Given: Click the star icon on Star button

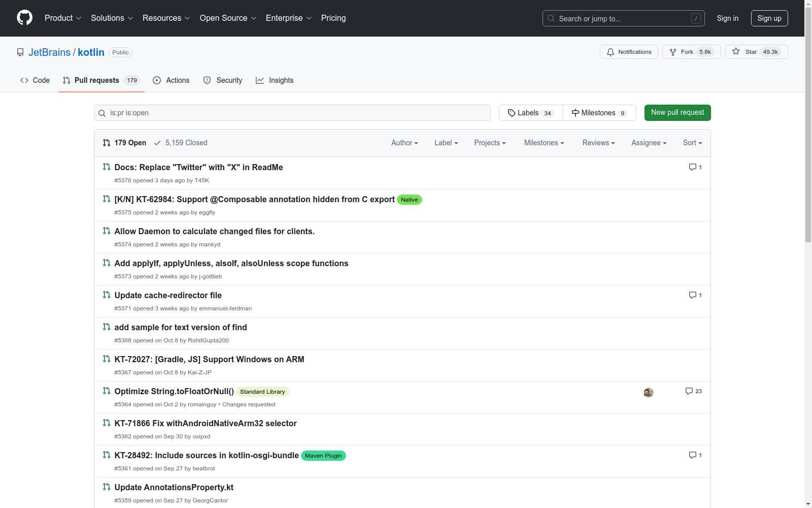Looking at the screenshot, I should (736, 52).
